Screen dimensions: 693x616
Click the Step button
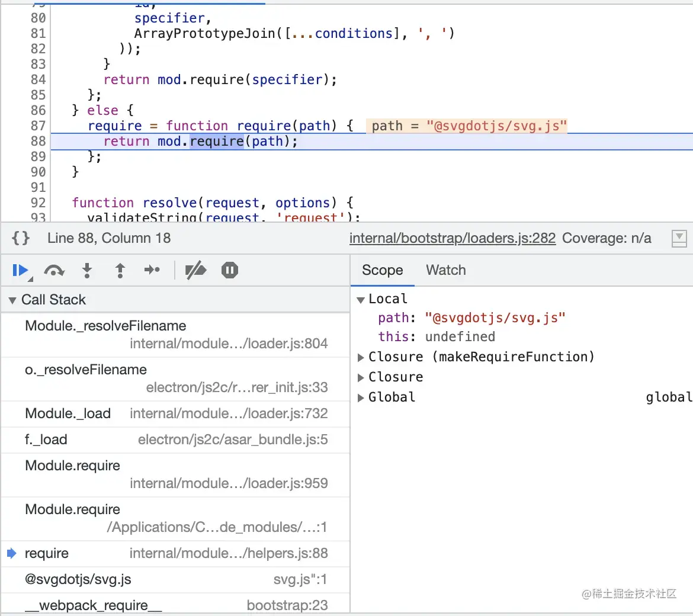tap(152, 270)
